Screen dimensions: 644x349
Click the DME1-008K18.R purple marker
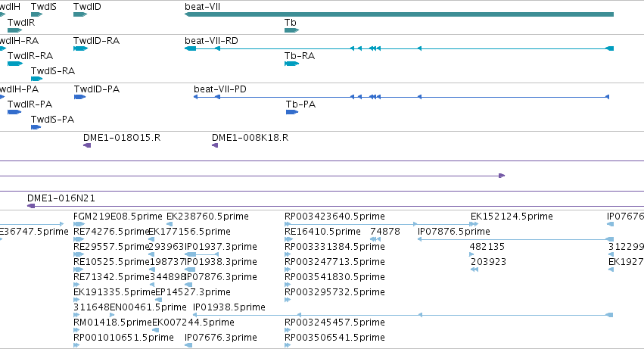215,145
